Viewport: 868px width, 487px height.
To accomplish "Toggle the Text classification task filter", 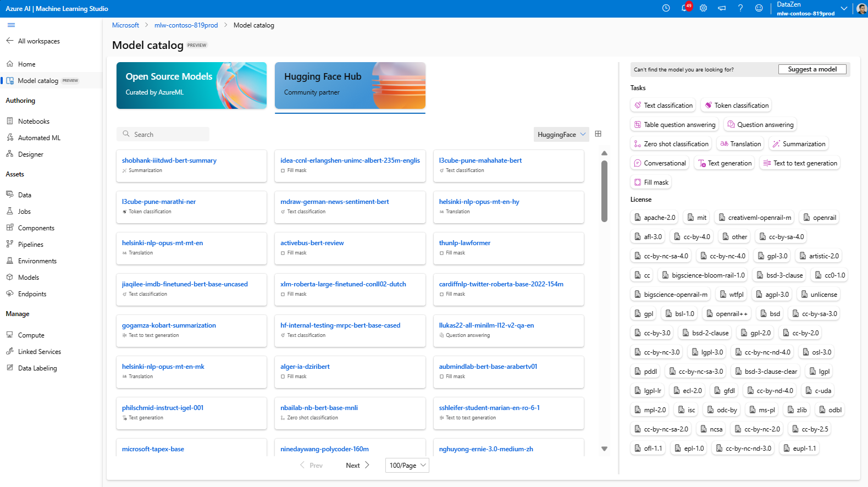I will click(x=663, y=106).
